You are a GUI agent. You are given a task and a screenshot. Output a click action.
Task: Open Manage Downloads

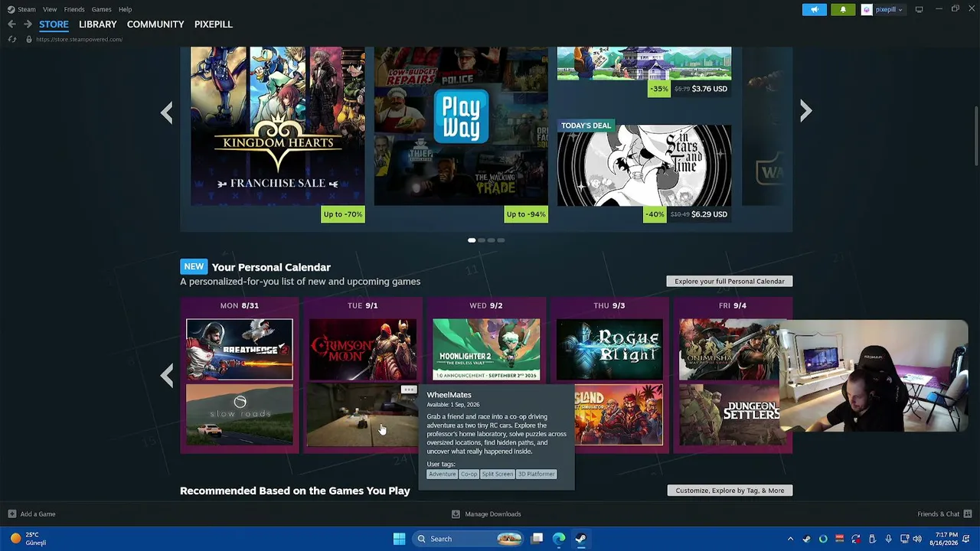click(493, 514)
